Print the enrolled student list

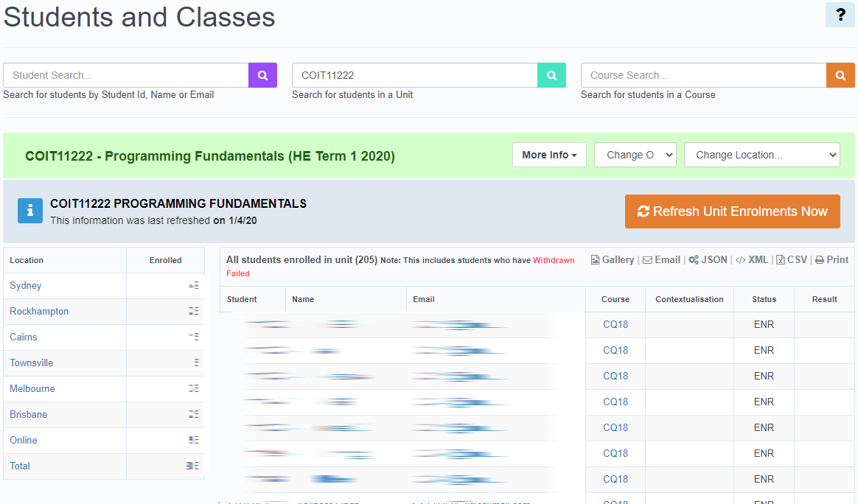click(831, 260)
